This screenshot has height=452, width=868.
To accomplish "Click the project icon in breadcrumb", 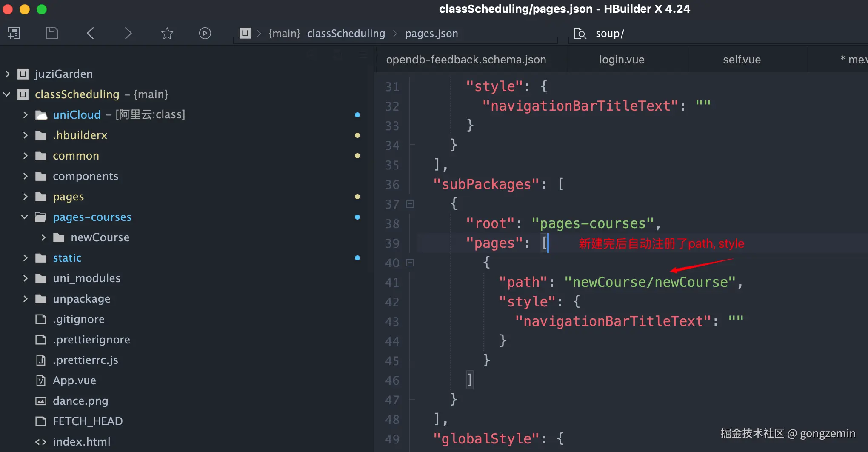I will [x=245, y=33].
